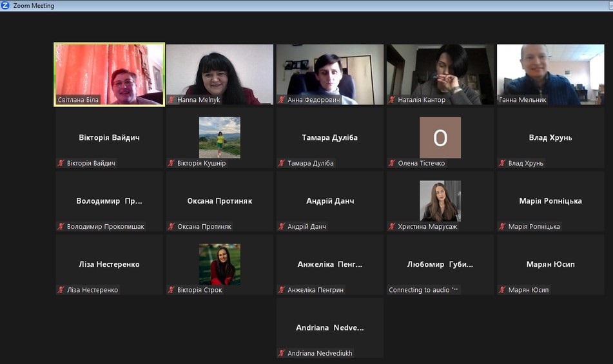Click muted mic icon next to Влад Хрунь
613x364 pixels.
coord(502,164)
